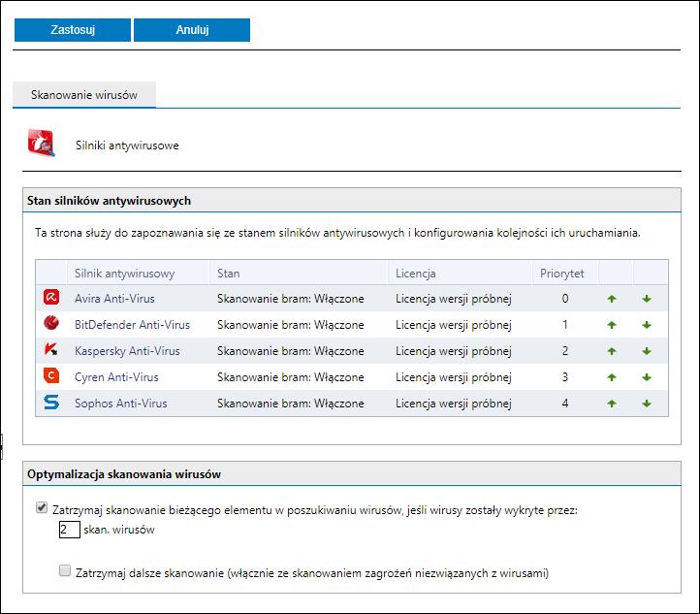
Task: Open the Cyren Anti-Virus link
Action: tap(116, 377)
